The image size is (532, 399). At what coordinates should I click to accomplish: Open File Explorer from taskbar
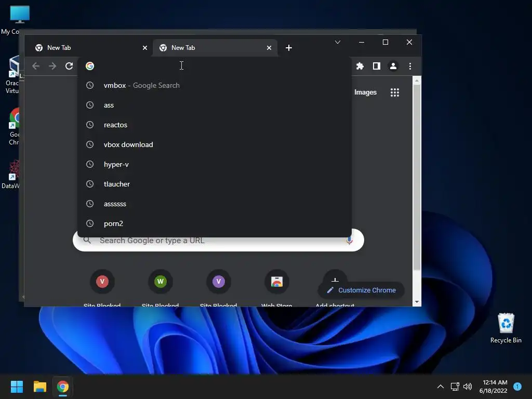tap(40, 387)
